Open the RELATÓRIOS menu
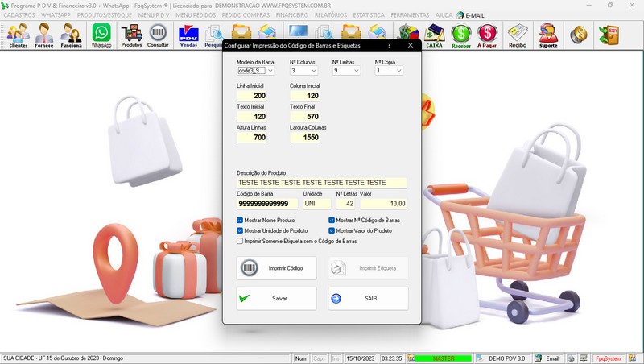The height and width of the screenshot is (364, 644). coord(331,14)
